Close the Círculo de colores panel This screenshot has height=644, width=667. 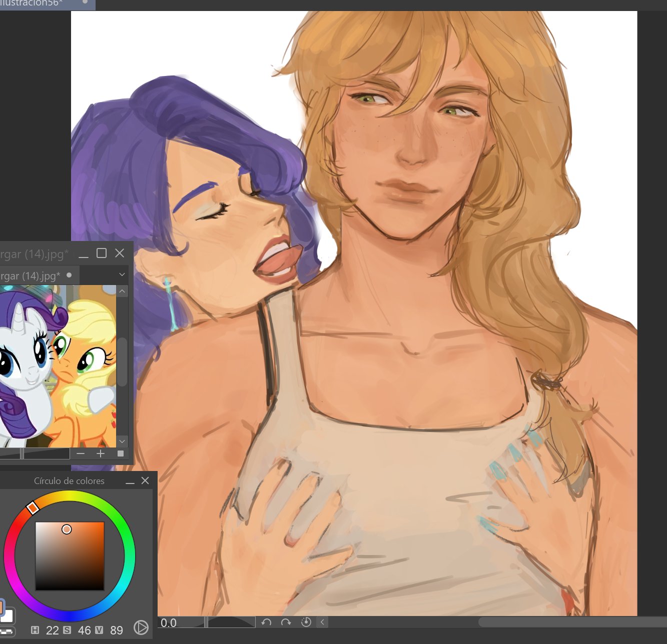click(x=145, y=480)
